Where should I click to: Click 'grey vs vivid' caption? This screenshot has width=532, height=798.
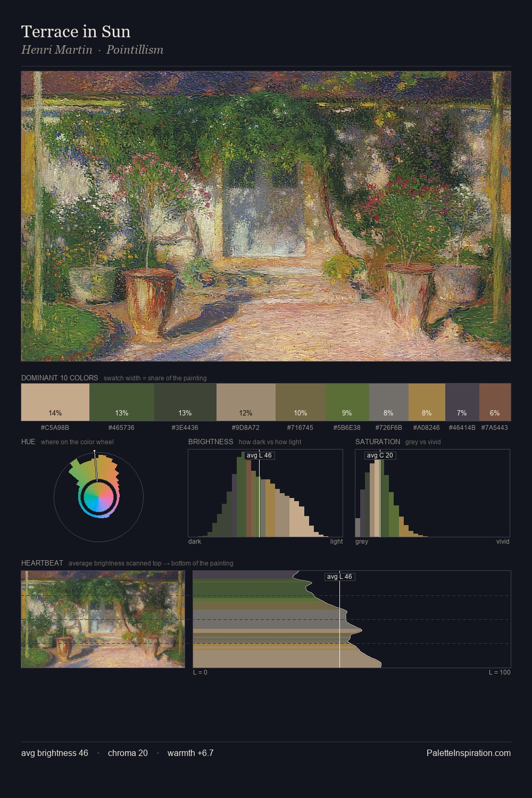click(x=423, y=442)
